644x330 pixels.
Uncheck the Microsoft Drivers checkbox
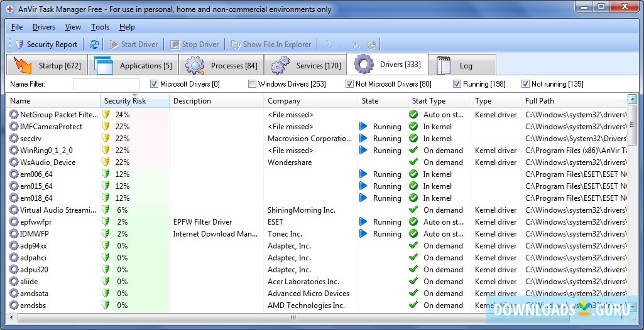pyautogui.click(x=154, y=84)
